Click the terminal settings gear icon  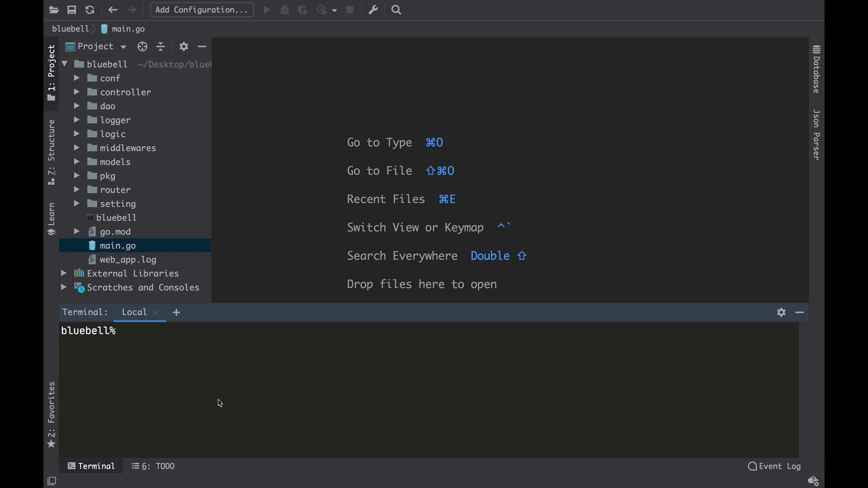click(782, 313)
